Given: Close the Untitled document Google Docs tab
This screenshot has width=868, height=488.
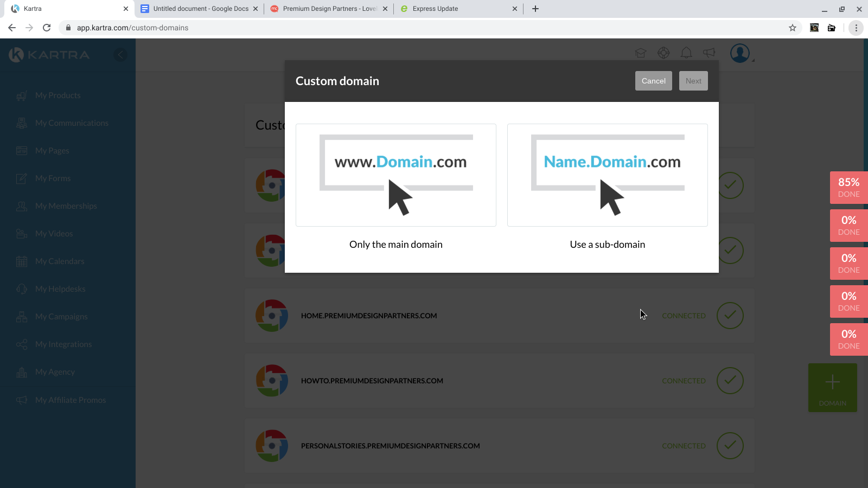Looking at the screenshot, I should pyautogui.click(x=256, y=9).
